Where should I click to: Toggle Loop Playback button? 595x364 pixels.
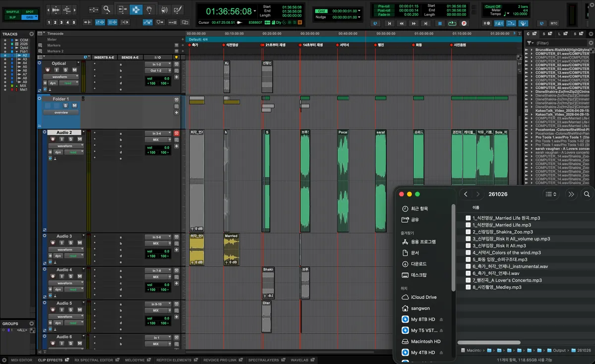pos(452,23)
